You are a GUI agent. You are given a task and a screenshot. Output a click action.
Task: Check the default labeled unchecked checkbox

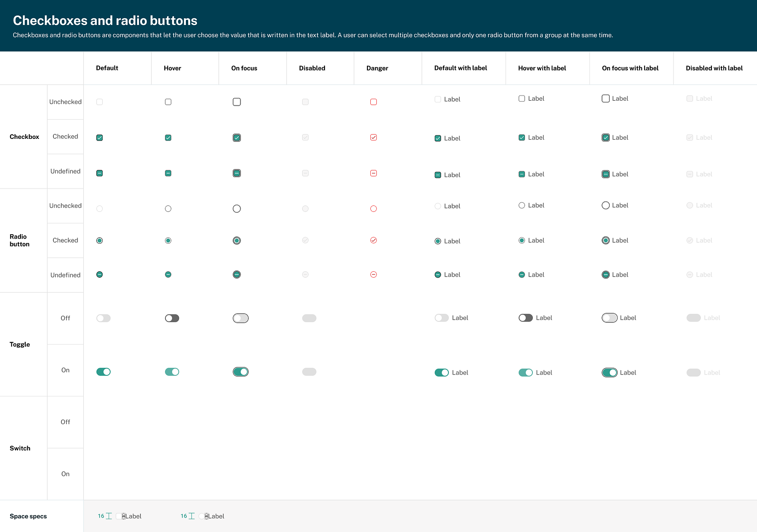click(438, 100)
